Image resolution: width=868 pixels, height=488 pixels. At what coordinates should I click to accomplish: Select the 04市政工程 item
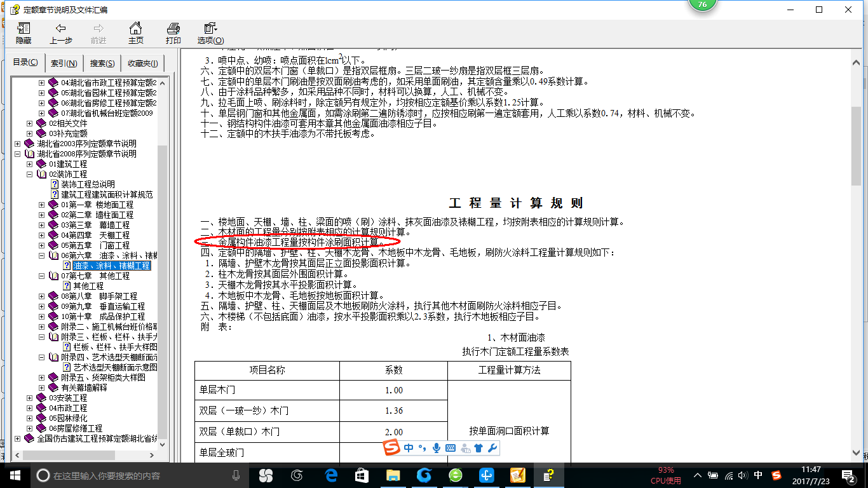tap(68, 408)
